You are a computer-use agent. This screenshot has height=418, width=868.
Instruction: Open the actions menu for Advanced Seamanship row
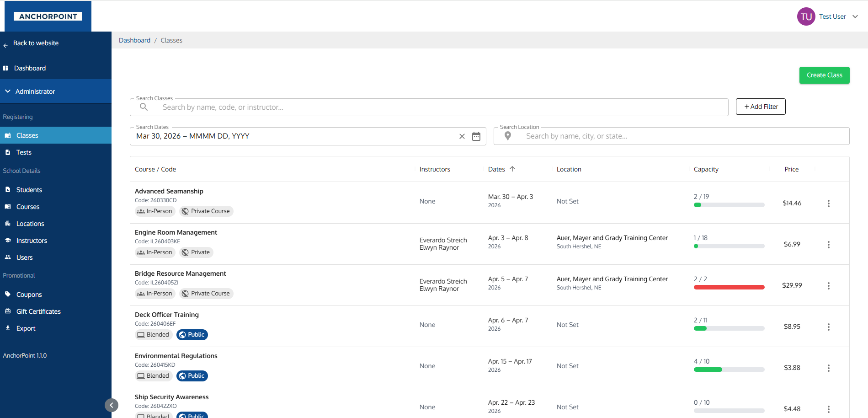829,203
